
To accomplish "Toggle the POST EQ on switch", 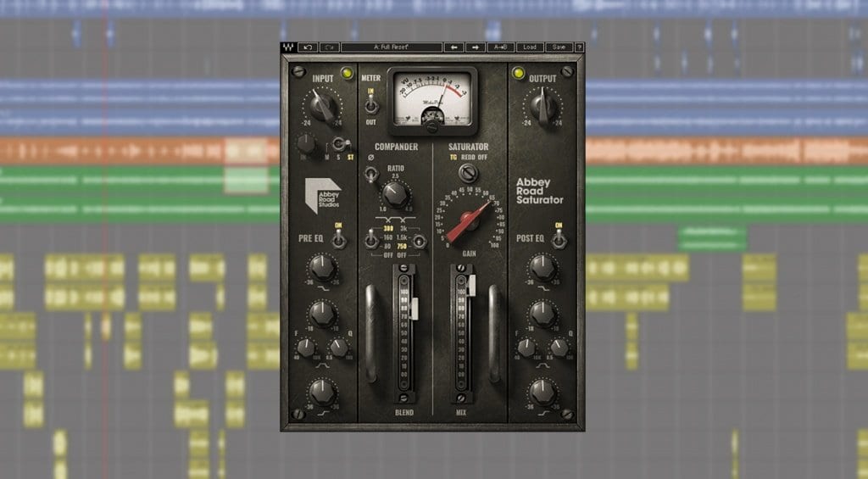I will click(x=559, y=238).
